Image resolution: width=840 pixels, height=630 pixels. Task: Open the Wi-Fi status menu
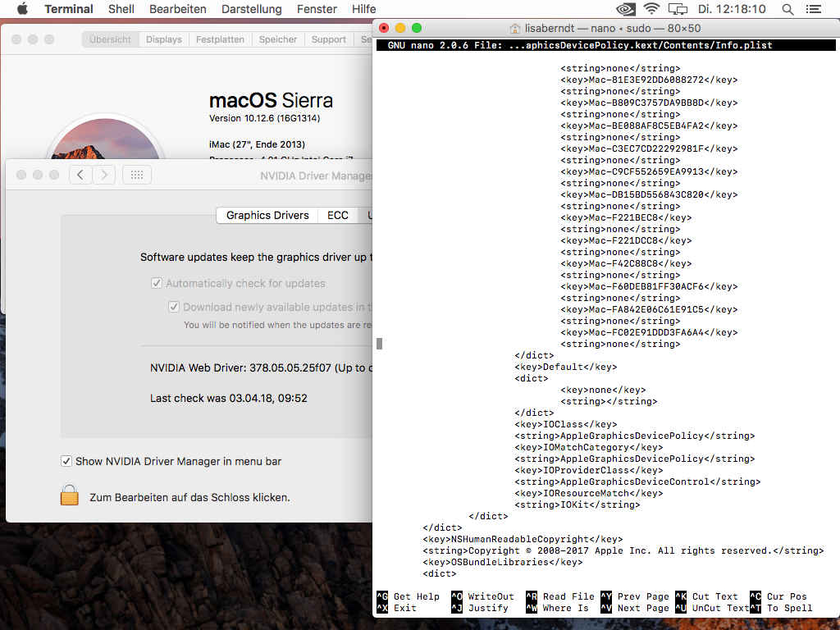(651, 9)
